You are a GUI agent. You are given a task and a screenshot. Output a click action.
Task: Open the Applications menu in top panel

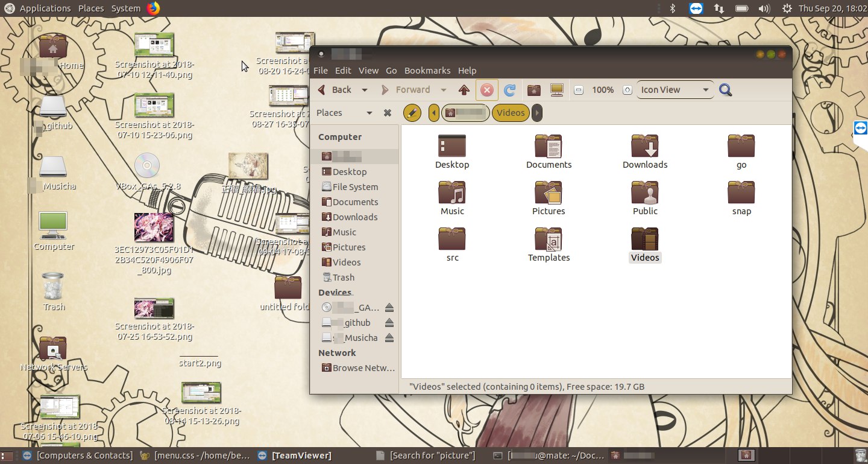pyautogui.click(x=45, y=8)
